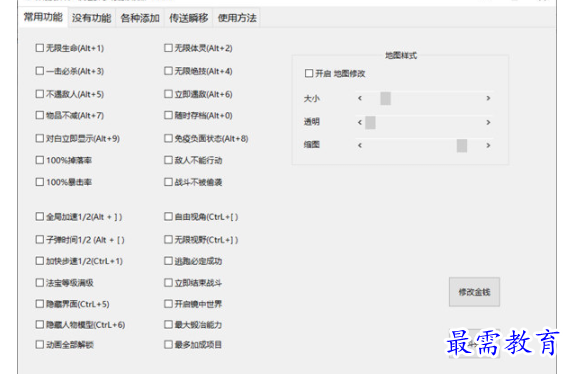Screen dimensions: 568x374
Task: Open the second tab 没有功能
Action: (91, 18)
